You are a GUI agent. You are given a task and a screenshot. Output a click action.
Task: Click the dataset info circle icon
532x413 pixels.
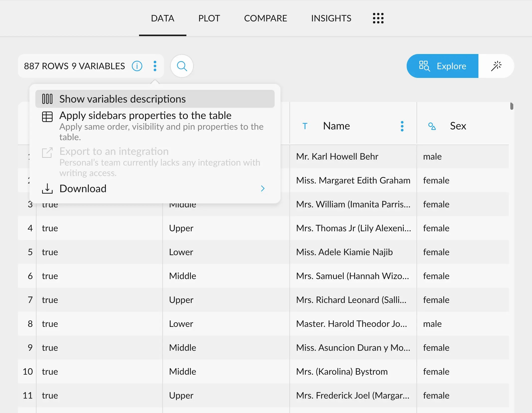coord(137,66)
